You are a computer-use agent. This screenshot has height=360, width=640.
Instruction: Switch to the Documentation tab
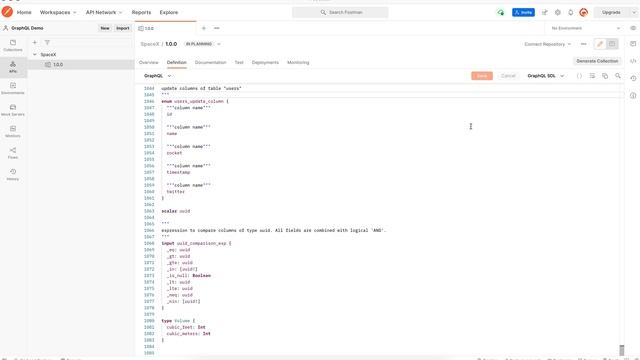pyautogui.click(x=210, y=62)
